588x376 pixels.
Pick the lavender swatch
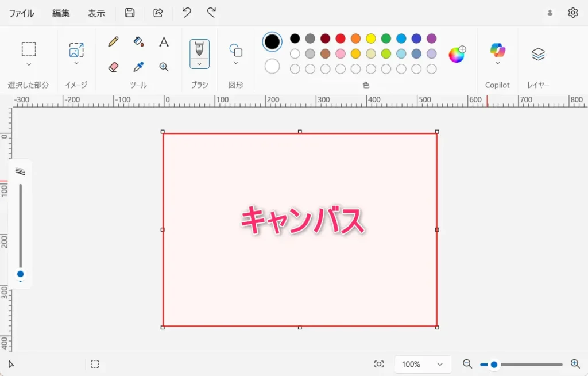coord(432,53)
